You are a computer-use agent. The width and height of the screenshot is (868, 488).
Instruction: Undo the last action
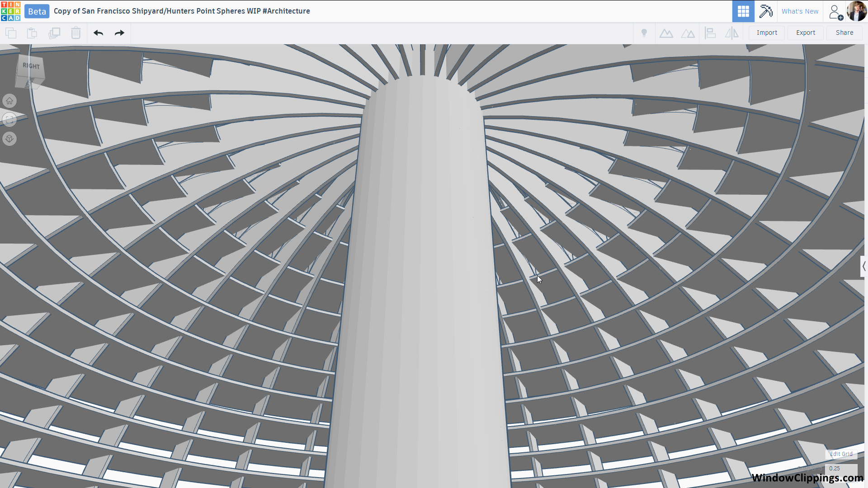point(99,33)
